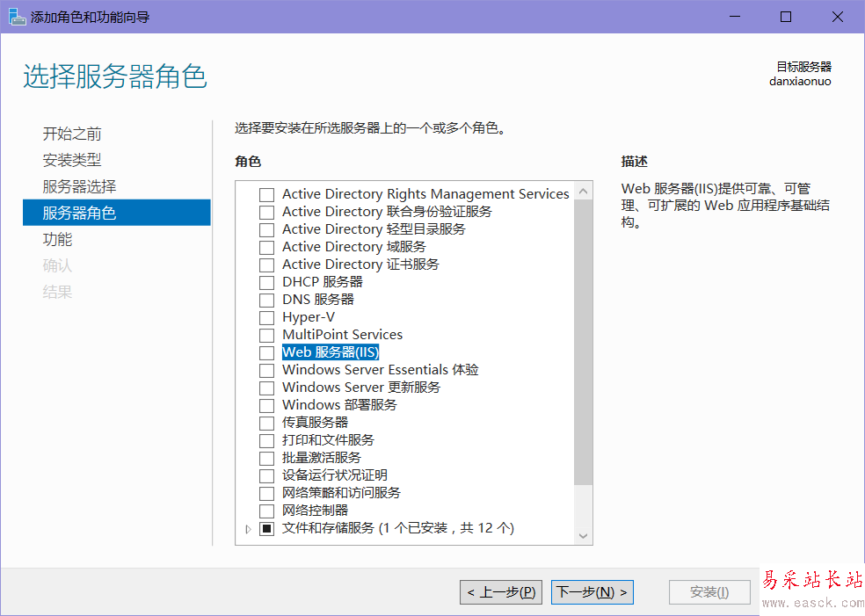The width and height of the screenshot is (865, 616).
Task: Click the wizard server icon in title bar
Action: click(x=17, y=17)
